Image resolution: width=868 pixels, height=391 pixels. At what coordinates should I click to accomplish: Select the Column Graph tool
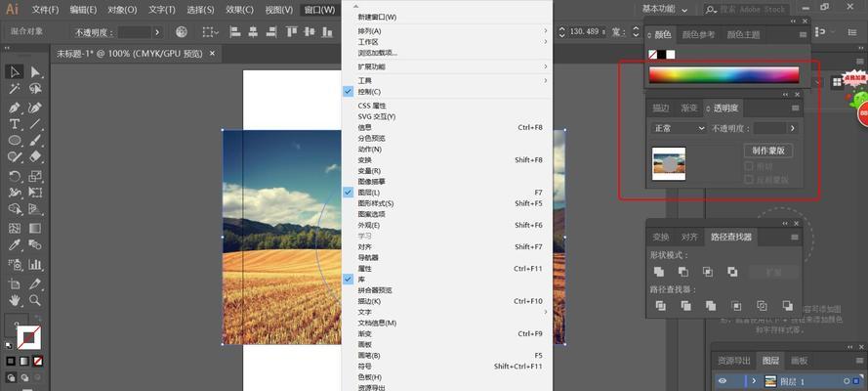[x=35, y=264]
